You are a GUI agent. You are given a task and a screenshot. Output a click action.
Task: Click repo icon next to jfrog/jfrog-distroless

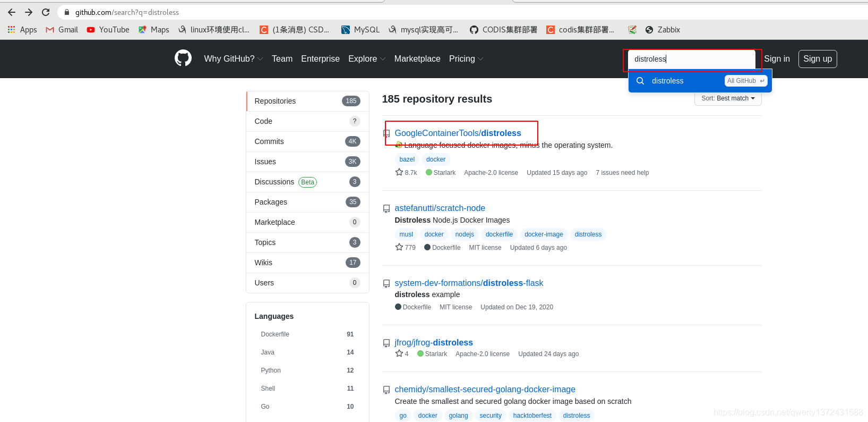(386, 343)
